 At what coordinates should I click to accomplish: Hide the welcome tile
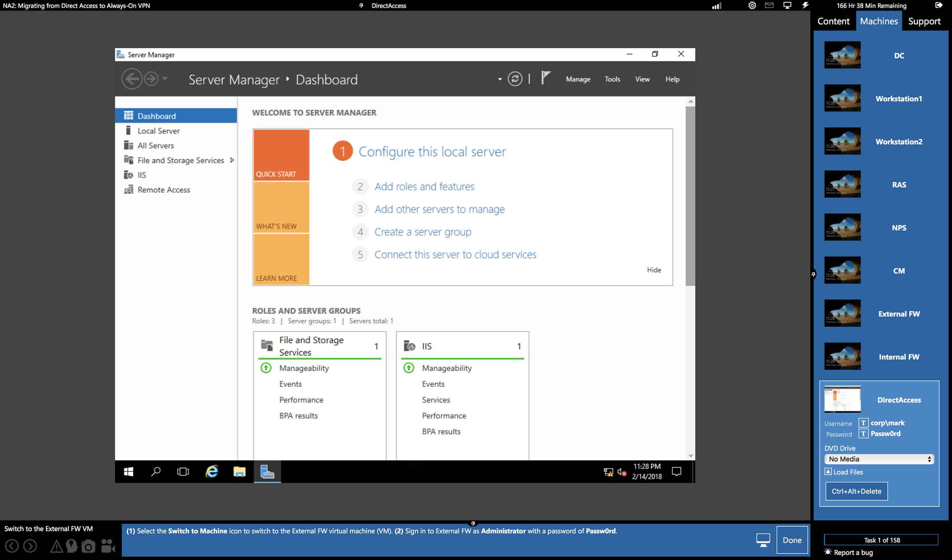point(654,270)
